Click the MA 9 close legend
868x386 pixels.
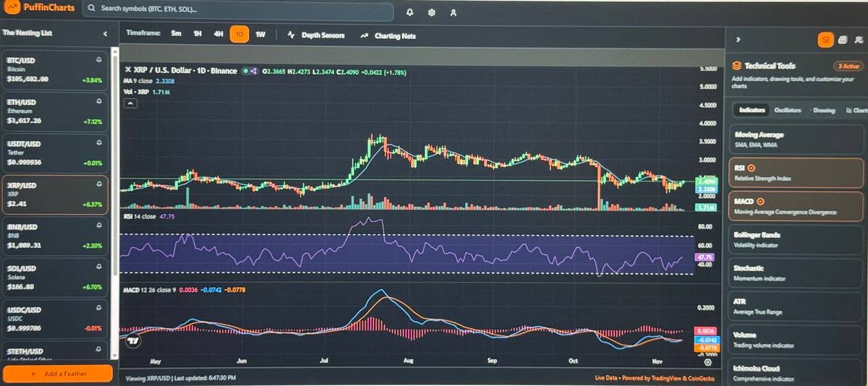click(x=138, y=82)
